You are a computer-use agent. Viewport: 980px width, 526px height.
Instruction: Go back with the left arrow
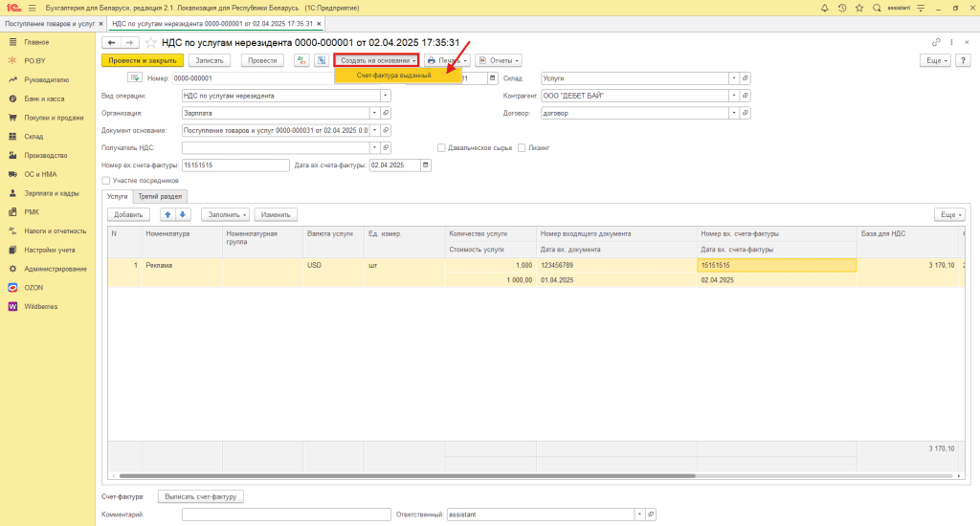(111, 42)
